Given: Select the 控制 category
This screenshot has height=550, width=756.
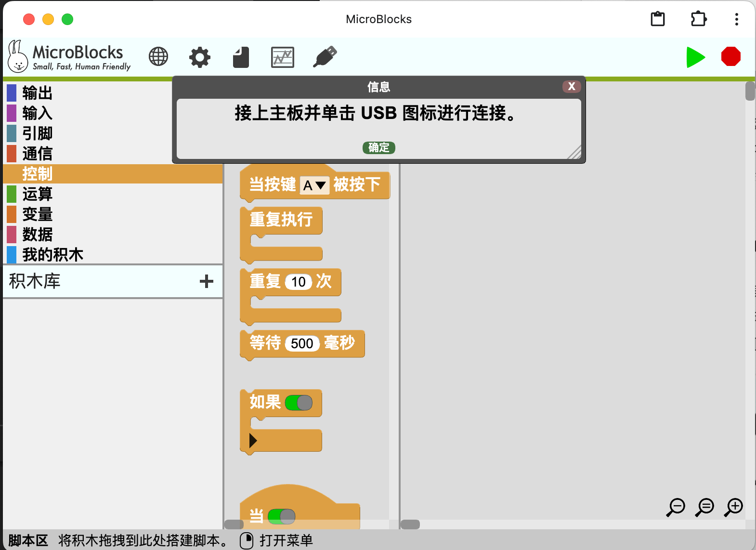Looking at the screenshot, I should click(x=113, y=174).
